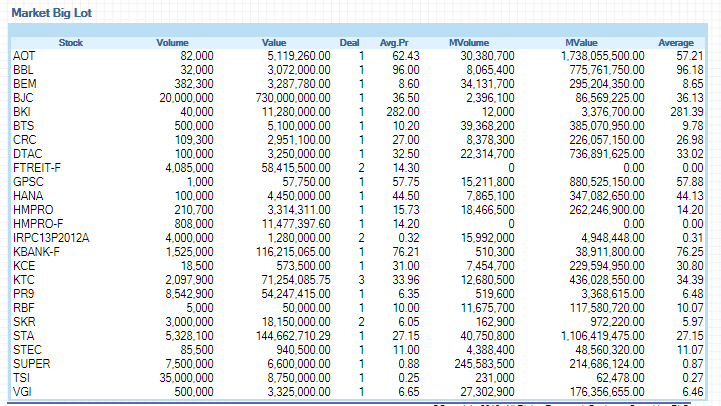The width and height of the screenshot is (721, 406).
Task: Select the HMPRO-F stock symbol
Action: coord(38,224)
